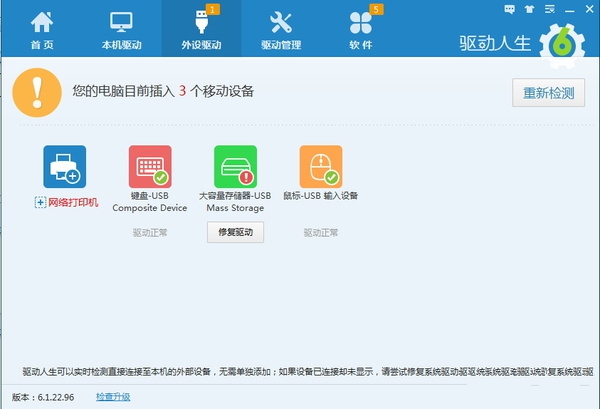Click the 检查升级 link
The image size is (600, 409).
pyautogui.click(x=113, y=397)
